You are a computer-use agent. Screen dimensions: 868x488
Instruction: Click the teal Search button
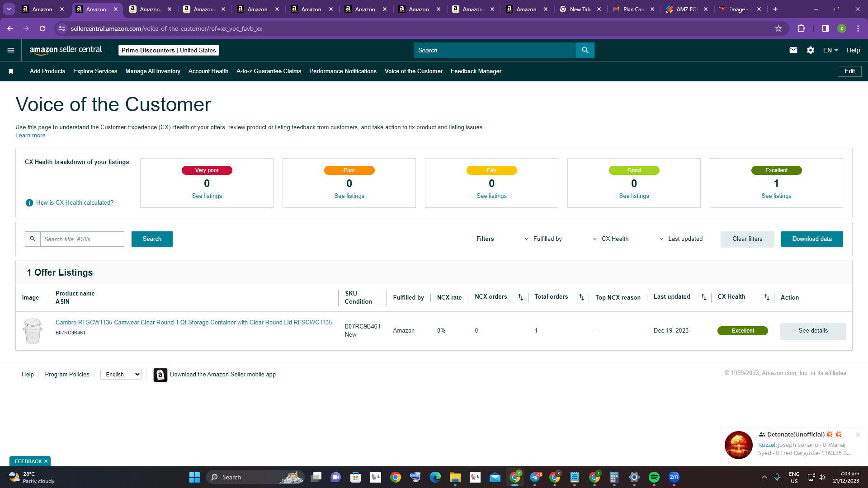tap(152, 239)
